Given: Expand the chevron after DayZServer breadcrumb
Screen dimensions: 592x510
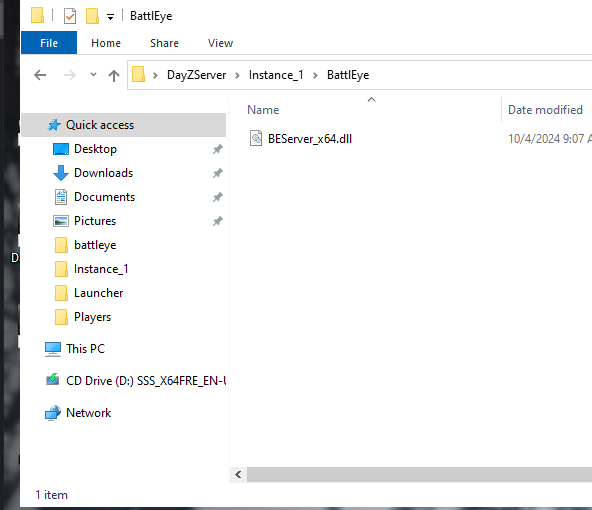Looking at the screenshot, I should pos(237,75).
